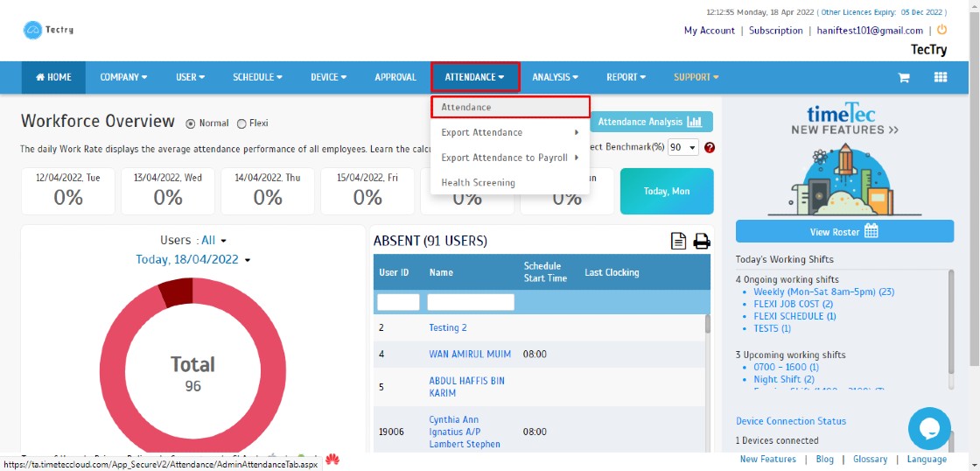Select the Today, Mon card

[x=667, y=192]
